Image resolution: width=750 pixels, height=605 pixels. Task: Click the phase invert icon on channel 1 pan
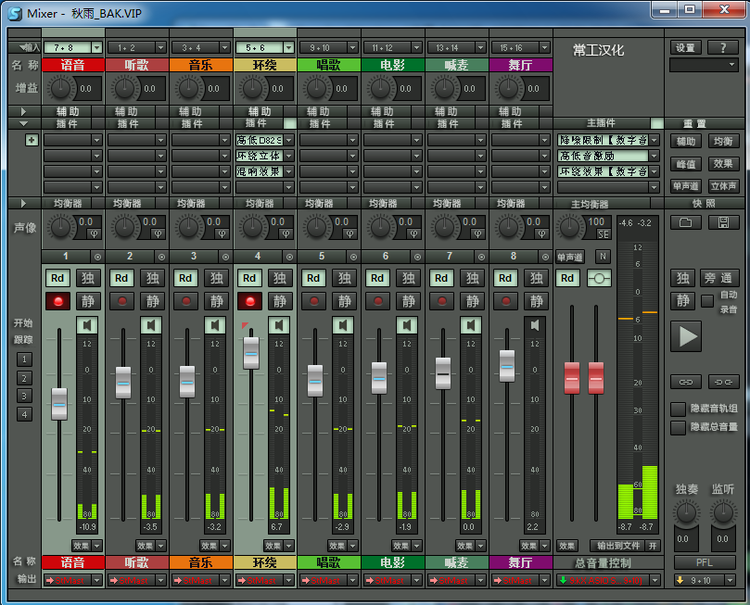(x=94, y=234)
